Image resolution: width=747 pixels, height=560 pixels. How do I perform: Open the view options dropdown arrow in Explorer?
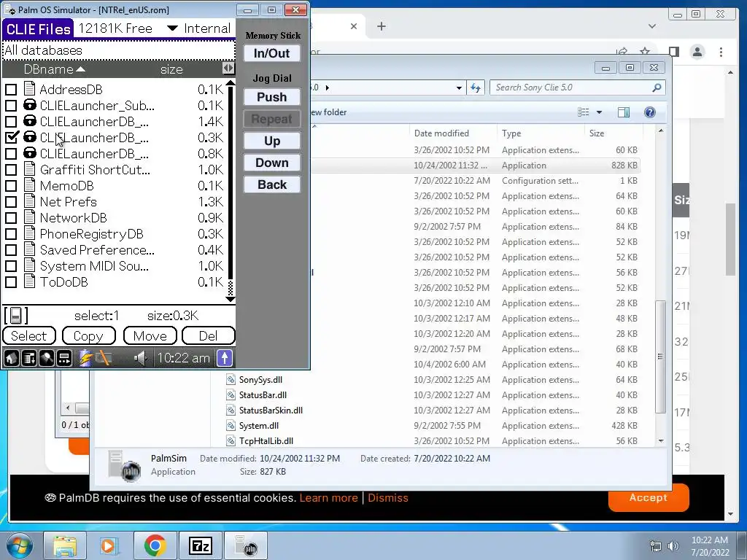pos(600,112)
